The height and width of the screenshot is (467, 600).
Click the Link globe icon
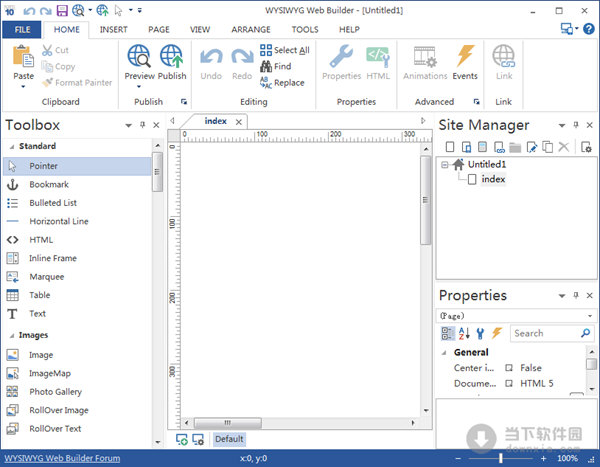[x=504, y=56]
